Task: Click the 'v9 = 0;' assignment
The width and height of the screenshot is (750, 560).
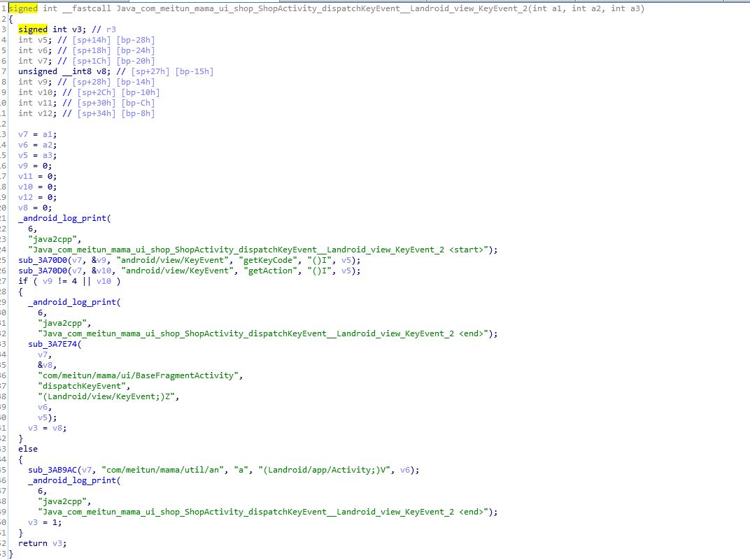Action: tap(35, 166)
